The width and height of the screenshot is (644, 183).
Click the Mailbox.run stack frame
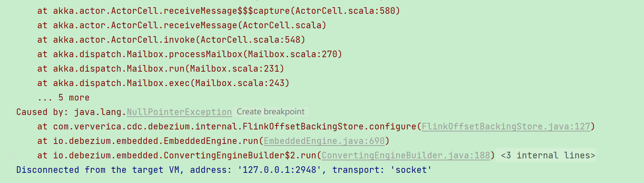tap(160, 69)
